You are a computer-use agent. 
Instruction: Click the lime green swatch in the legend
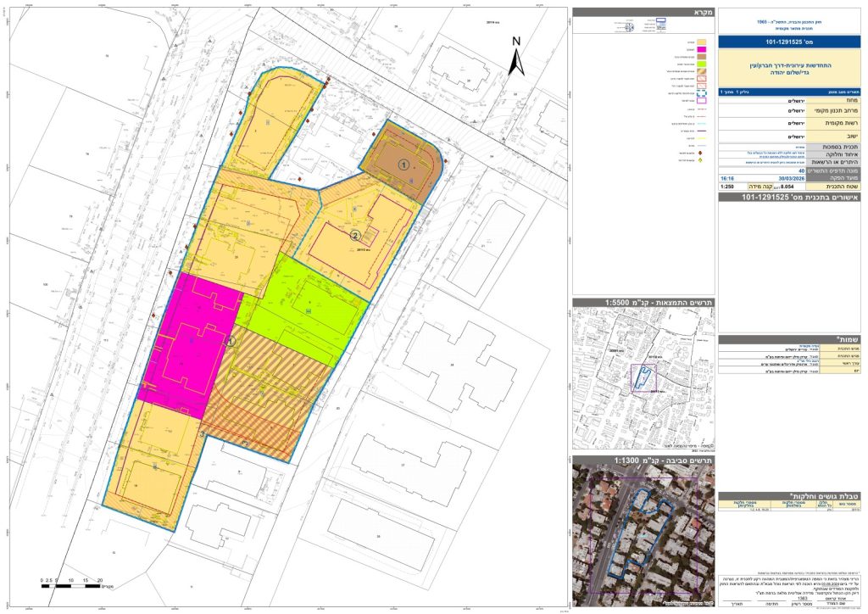coord(701,64)
